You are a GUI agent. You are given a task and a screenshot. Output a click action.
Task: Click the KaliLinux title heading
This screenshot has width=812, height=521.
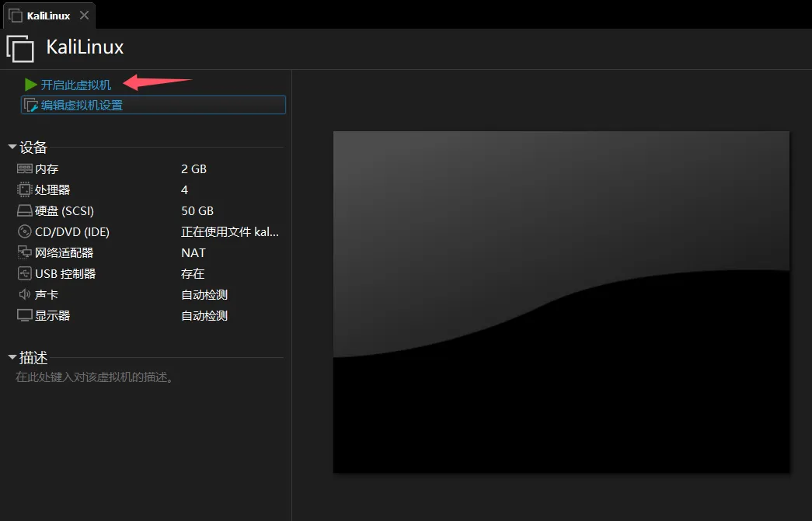point(85,47)
